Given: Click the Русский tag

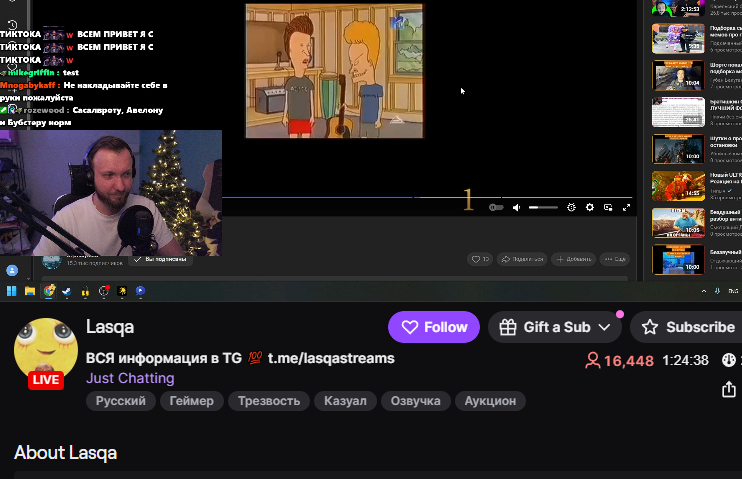Looking at the screenshot, I should point(121,401).
